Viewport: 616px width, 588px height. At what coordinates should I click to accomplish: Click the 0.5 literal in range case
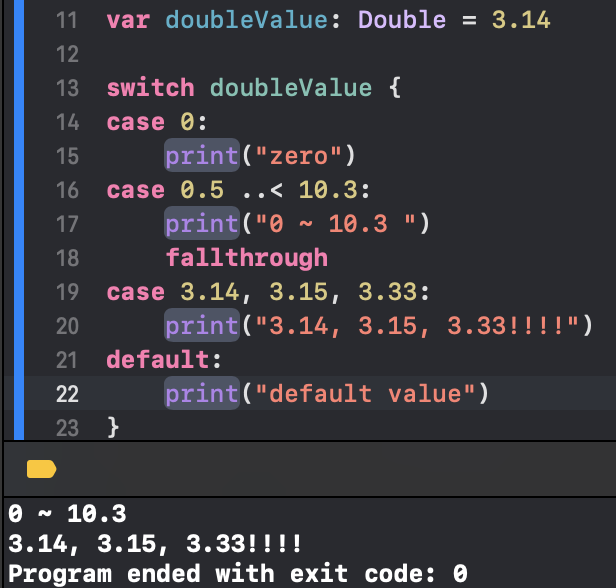pos(202,190)
